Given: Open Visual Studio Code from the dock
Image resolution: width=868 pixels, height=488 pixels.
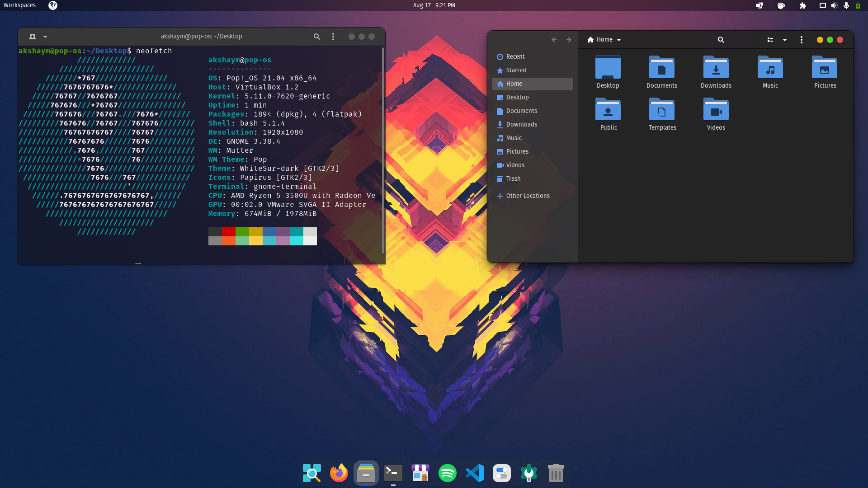Looking at the screenshot, I should click(474, 473).
